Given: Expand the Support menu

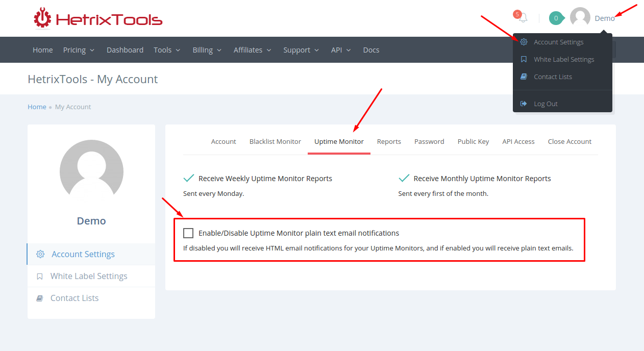Looking at the screenshot, I should pyautogui.click(x=302, y=50).
